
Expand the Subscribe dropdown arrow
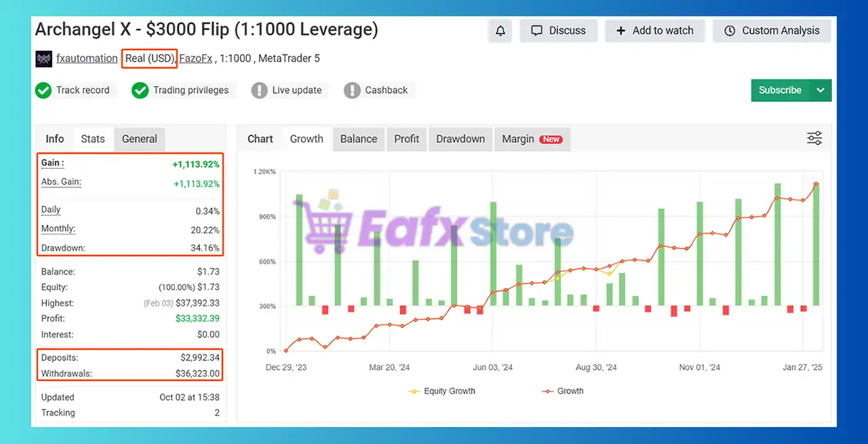[x=821, y=90]
